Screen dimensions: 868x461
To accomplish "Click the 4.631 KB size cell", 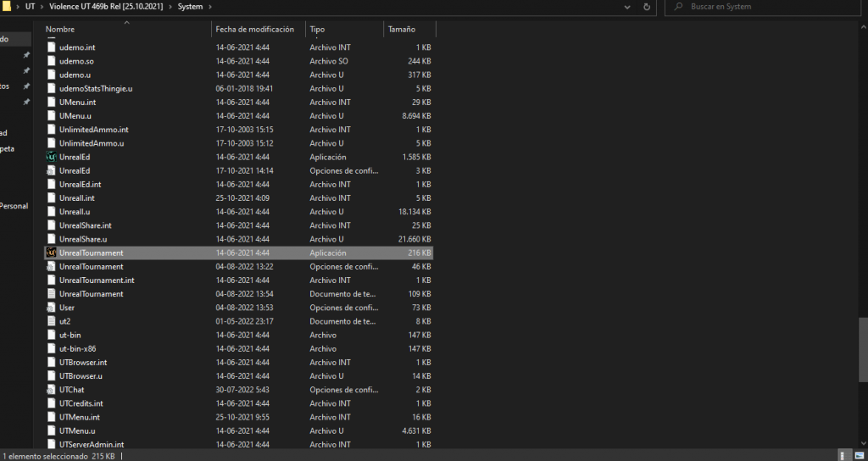I will coord(417,430).
